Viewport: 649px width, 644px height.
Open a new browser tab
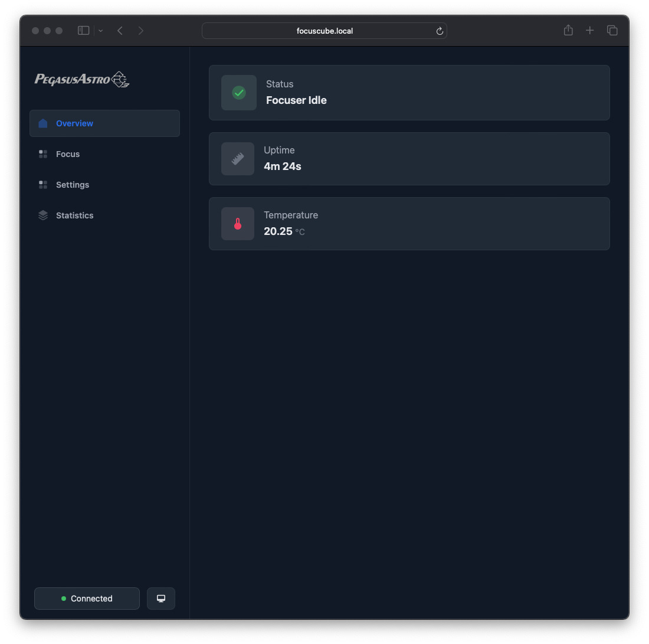[590, 30]
